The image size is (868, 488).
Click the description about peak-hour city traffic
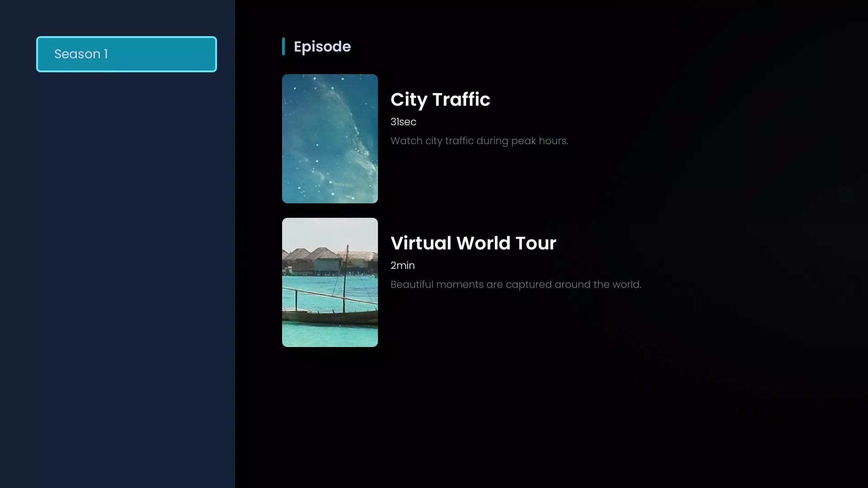click(x=479, y=141)
